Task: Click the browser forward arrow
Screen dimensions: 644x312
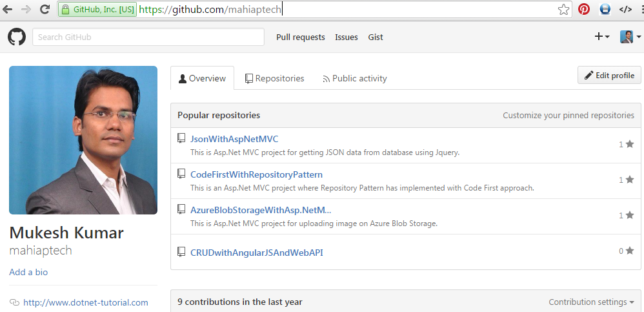Action: click(25, 10)
